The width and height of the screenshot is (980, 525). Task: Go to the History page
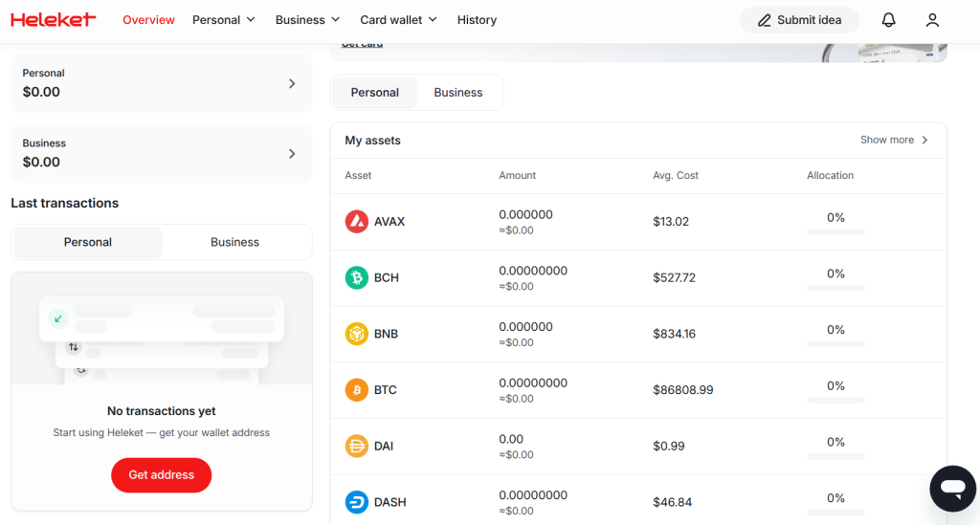pos(477,20)
